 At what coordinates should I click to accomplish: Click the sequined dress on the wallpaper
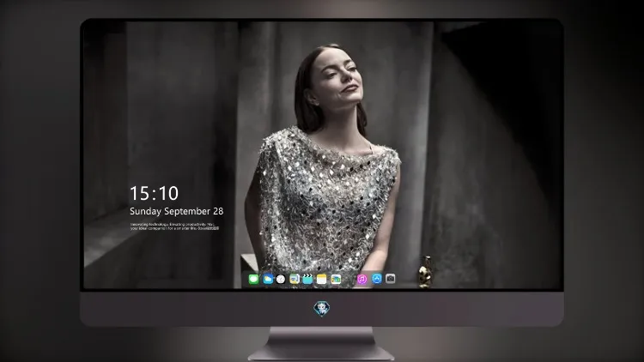point(325,201)
